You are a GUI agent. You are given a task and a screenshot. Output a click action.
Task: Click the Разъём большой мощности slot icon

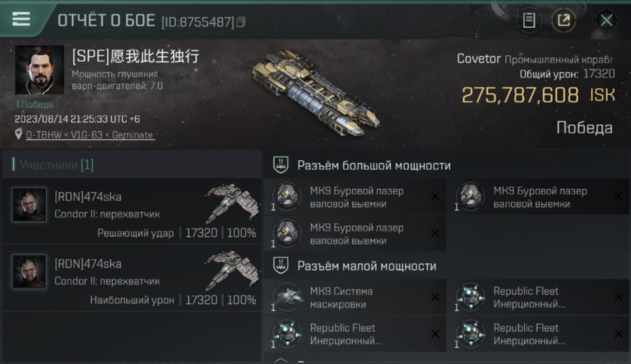tap(281, 165)
